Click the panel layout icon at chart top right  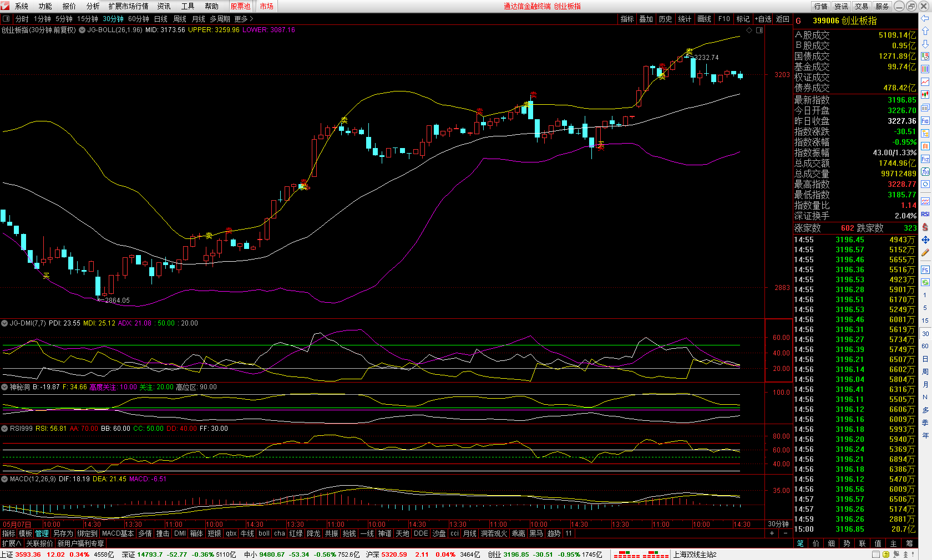759,30
